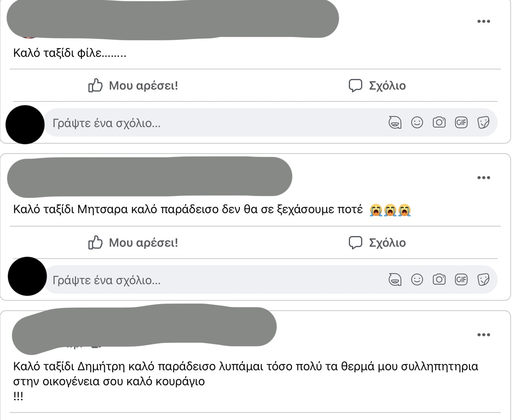
Task: Open options menu for "Καλό ταξίδι φίλε" post
Action: (x=483, y=21)
